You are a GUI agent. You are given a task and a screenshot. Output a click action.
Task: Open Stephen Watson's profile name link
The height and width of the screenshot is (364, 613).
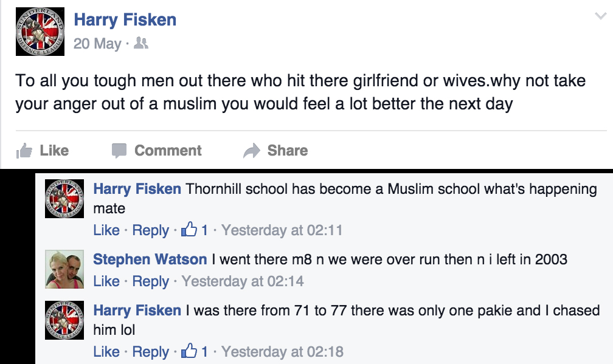(150, 259)
